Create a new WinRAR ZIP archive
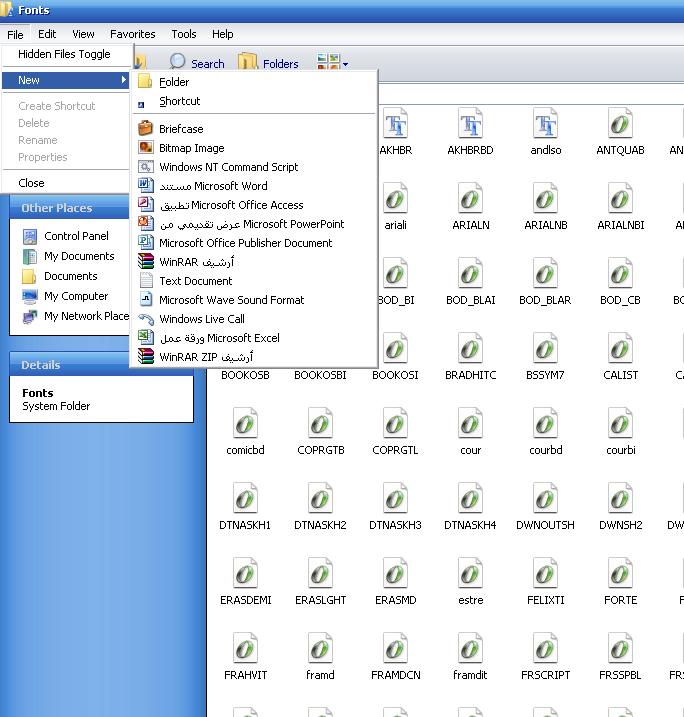Image resolution: width=684 pixels, height=717 pixels. point(254,357)
